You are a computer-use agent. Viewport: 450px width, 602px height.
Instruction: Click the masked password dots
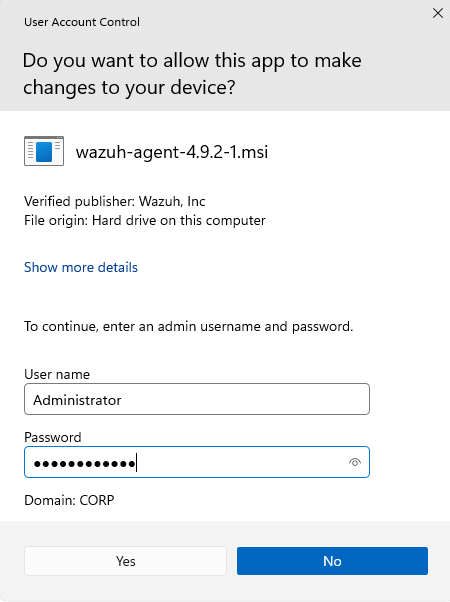click(84, 464)
